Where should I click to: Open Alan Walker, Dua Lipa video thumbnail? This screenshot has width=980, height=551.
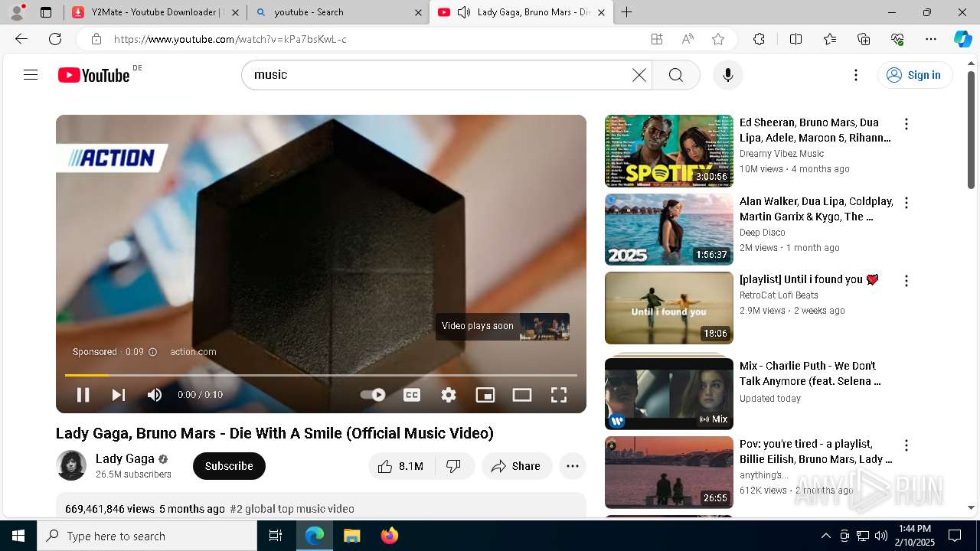tap(669, 230)
